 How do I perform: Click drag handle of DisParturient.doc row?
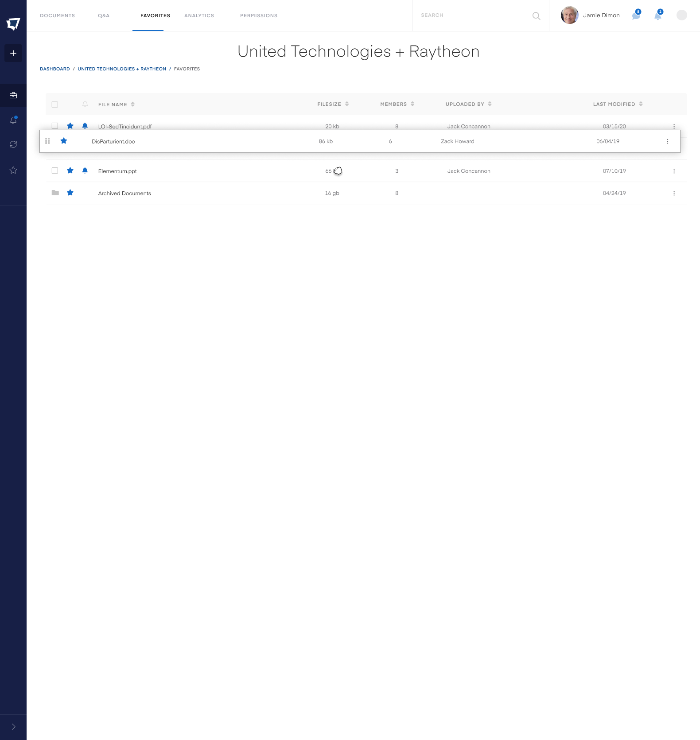coord(47,141)
